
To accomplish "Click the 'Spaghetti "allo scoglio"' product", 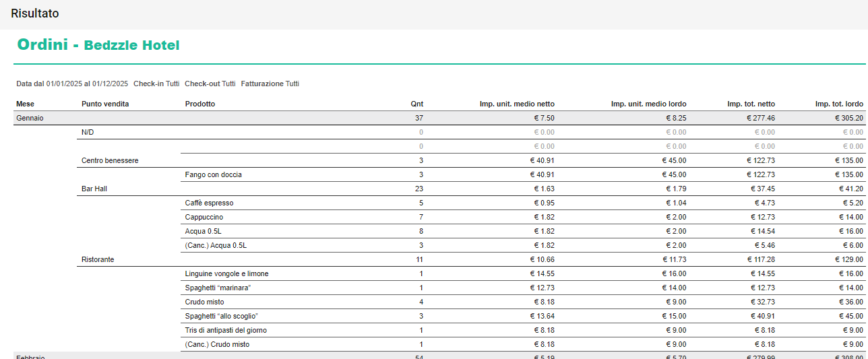I will tap(222, 316).
